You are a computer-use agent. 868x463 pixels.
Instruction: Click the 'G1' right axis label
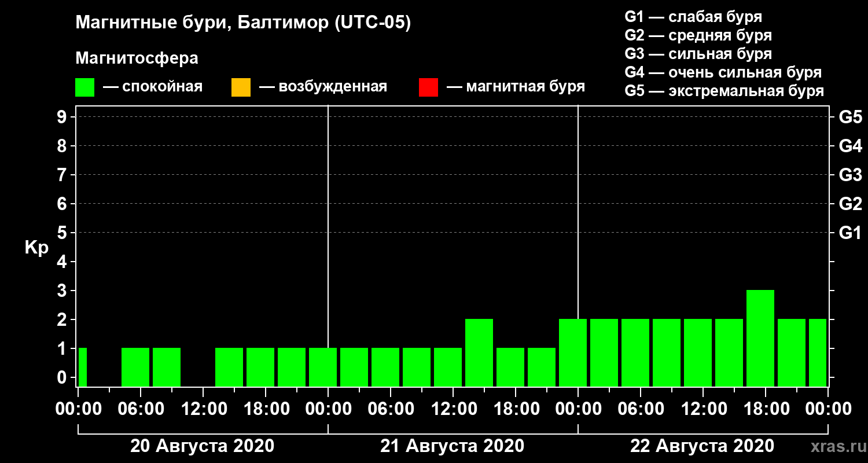coord(850,233)
